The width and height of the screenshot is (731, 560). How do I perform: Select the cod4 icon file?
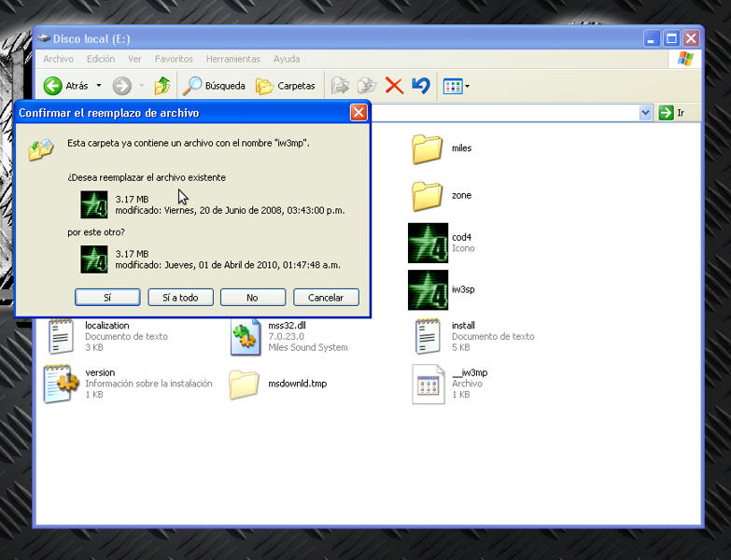pos(428,243)
